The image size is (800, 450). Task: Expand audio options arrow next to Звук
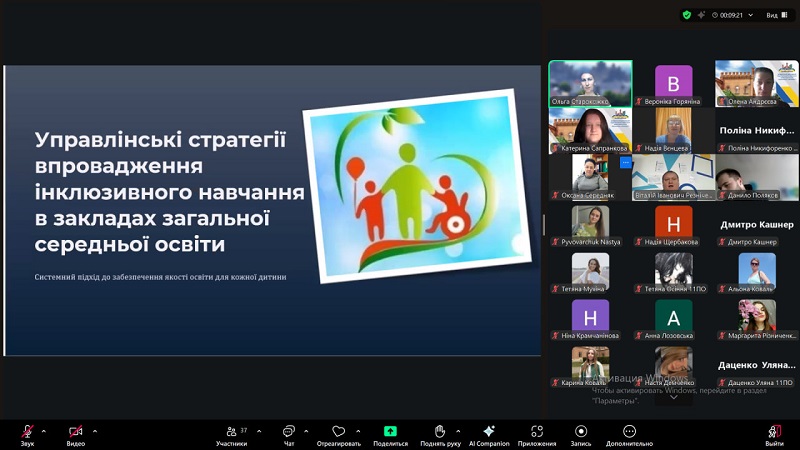46,431
